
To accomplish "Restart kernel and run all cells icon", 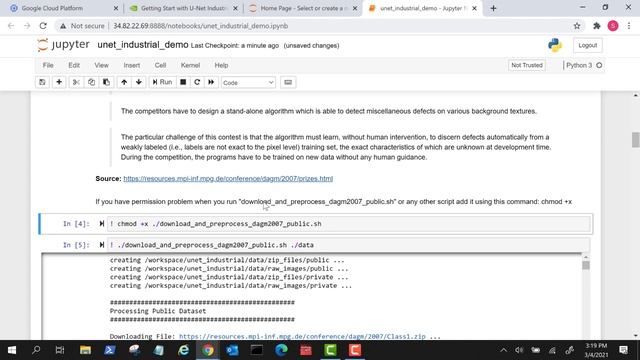I will point(211,82).
